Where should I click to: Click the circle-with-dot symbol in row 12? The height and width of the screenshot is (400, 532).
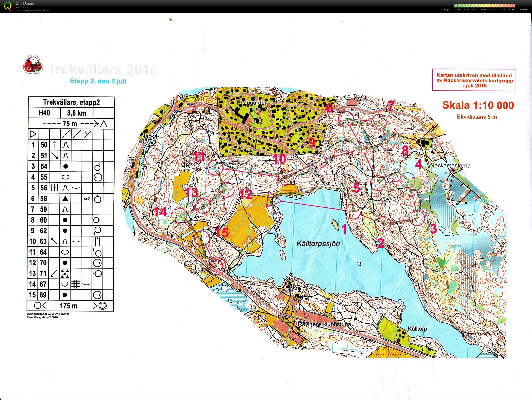(x=97, y=263)
